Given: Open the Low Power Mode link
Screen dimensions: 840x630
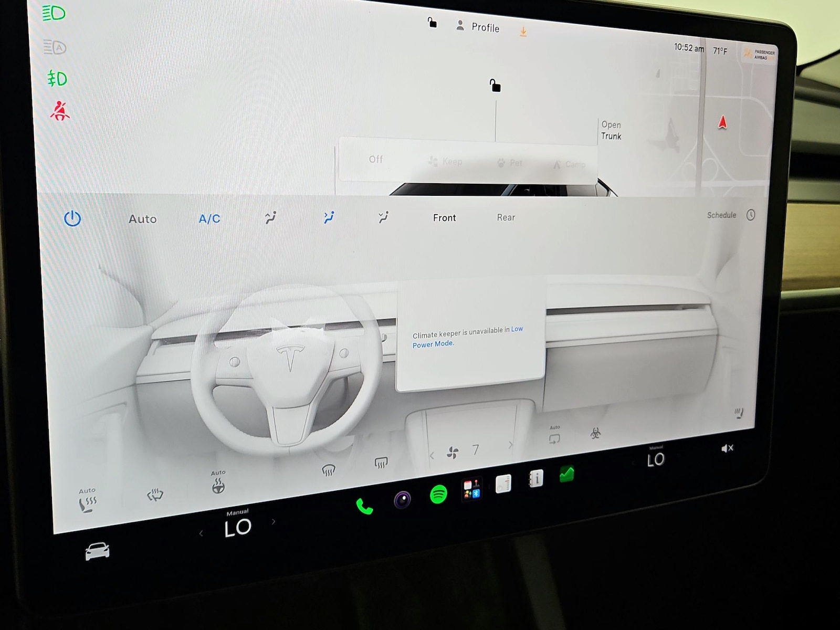Looking at the screenshot, I should [x=467, y=337].
